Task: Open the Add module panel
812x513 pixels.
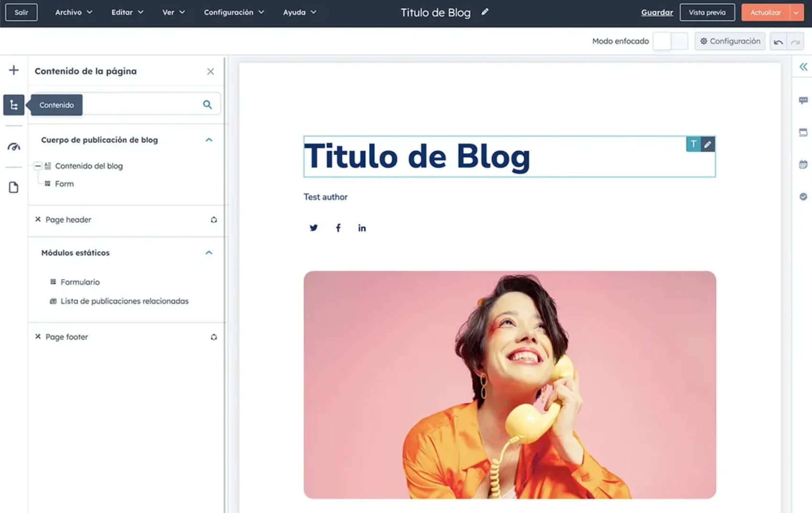Action: (x=14, y=70)
